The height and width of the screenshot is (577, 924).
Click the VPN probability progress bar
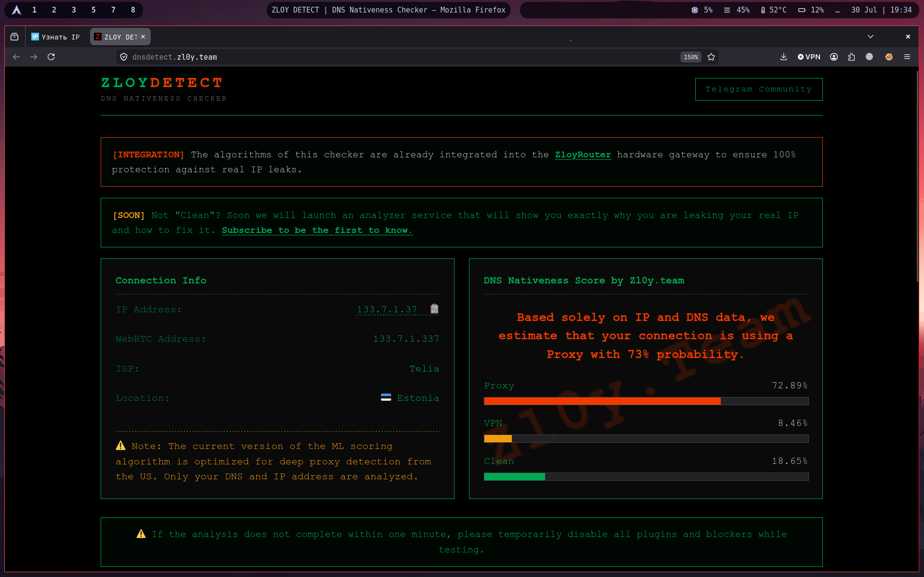[646, 438]
